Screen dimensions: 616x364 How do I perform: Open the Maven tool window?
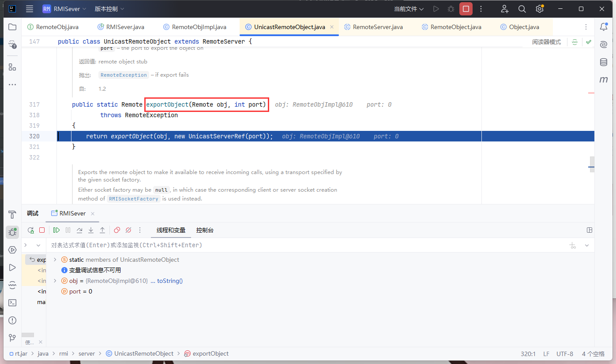point(604,80)
